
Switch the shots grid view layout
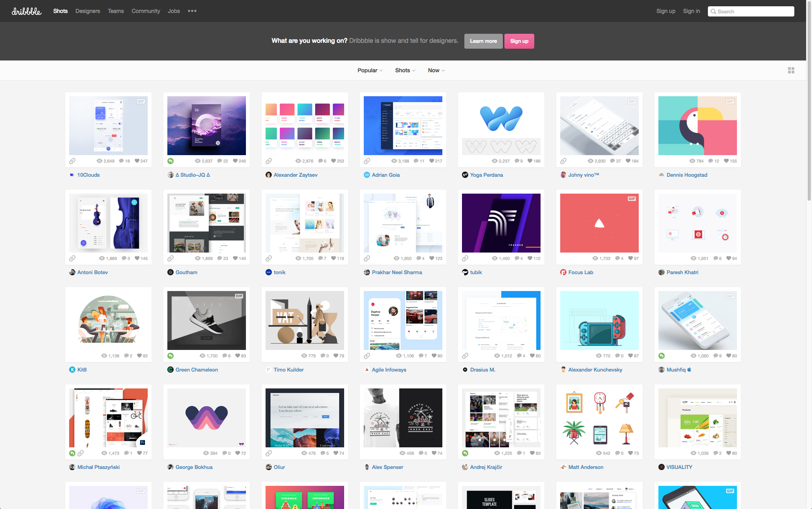click(791, 70)
